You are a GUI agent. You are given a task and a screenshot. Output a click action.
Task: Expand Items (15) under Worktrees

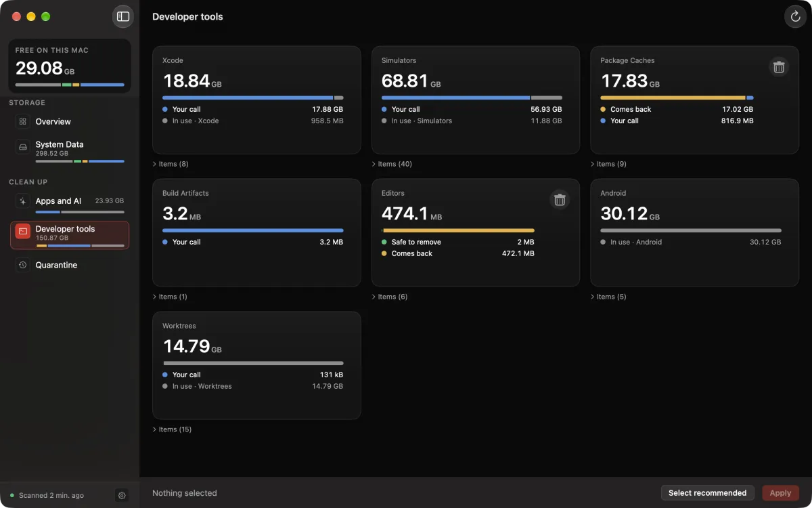point(173,429)
